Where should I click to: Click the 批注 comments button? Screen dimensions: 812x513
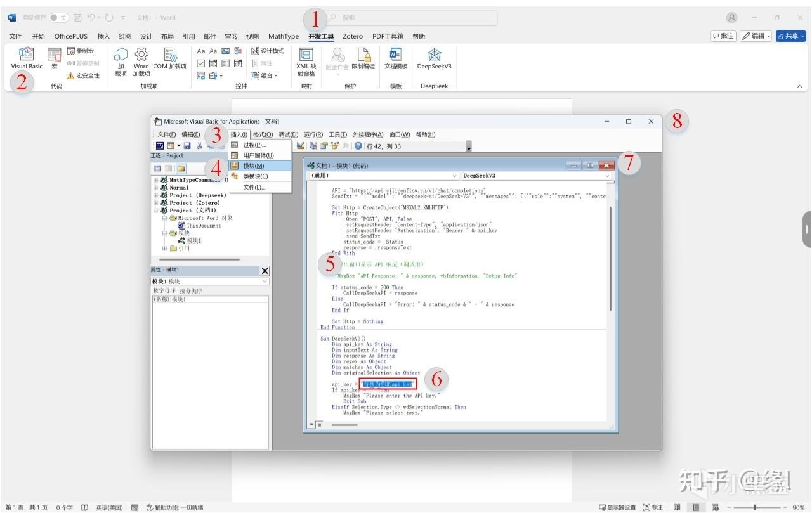tap(723, 36)
